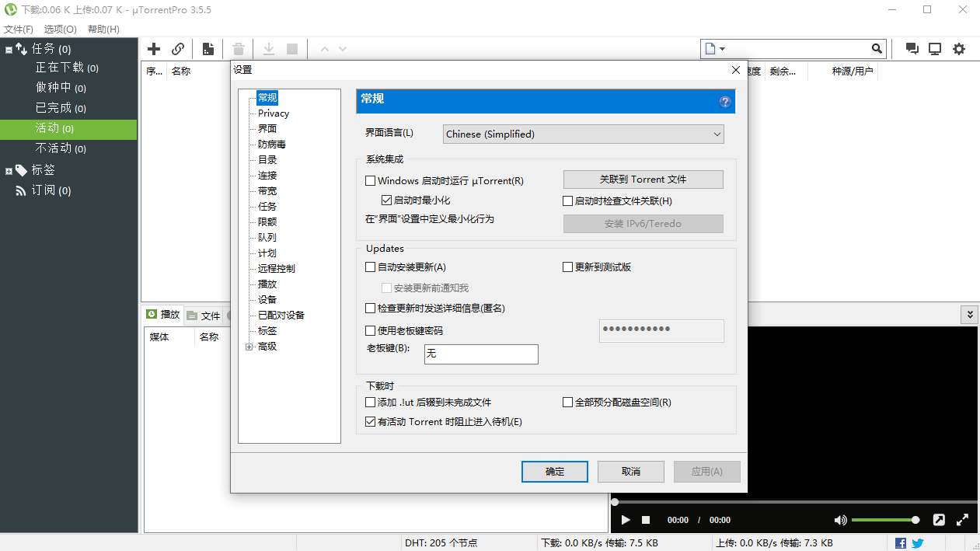The height and width of the screenshot is (551, 980).
Task: Open the 界面语言 Chinese (Simplified) dropdown
Action: click(x=583, y=134)
